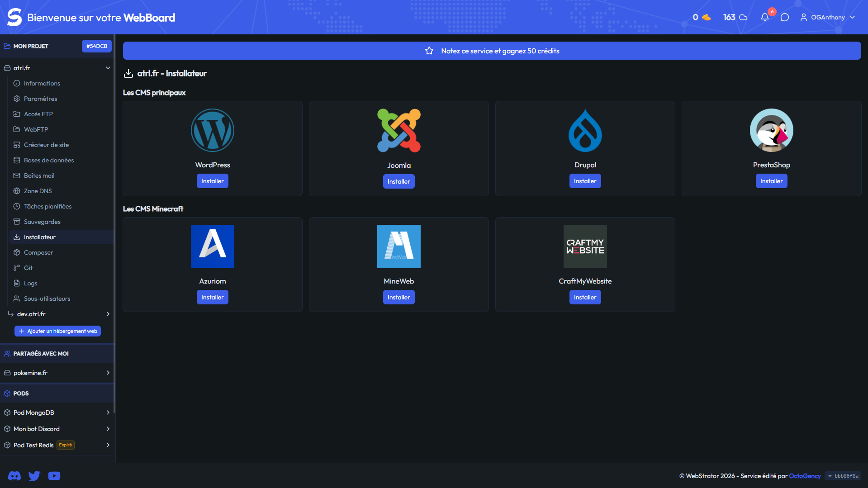Install CraftMyWebsite
The image size is (868, 488).
[585, 297]
